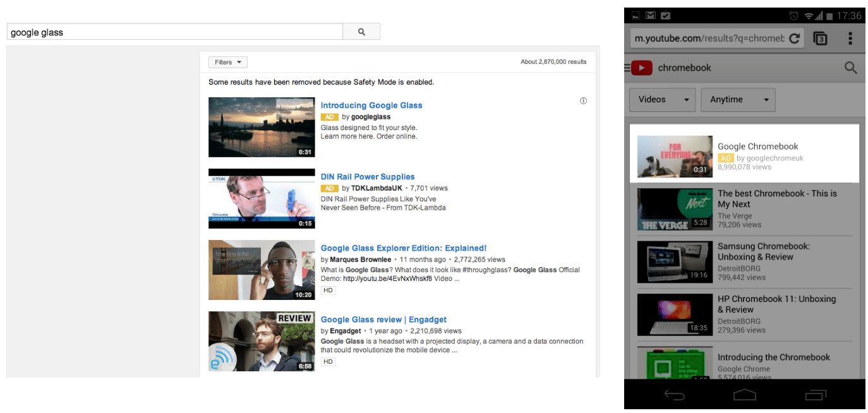The height and width of the screenshot is (413, 868).
Task: Tap the Android home button
Action: pyautogui.click(x=745, y=395)
